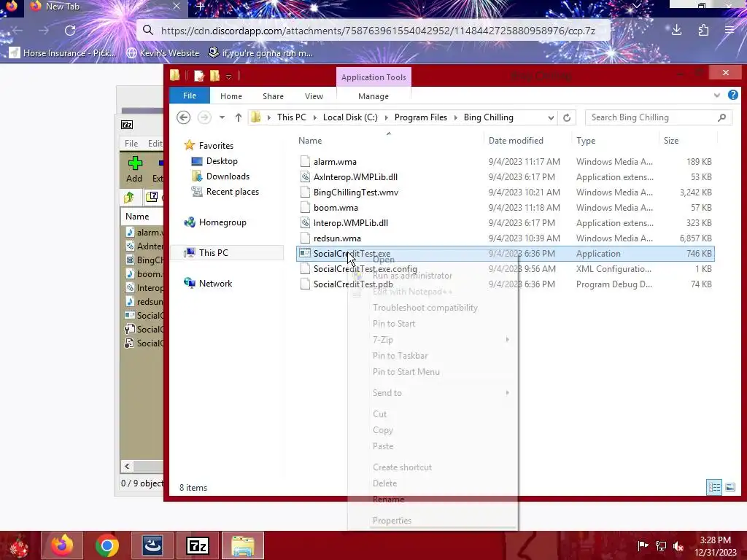Click the Explorer Forward navigation arrow
747x560 pixels.
[204, 117]
